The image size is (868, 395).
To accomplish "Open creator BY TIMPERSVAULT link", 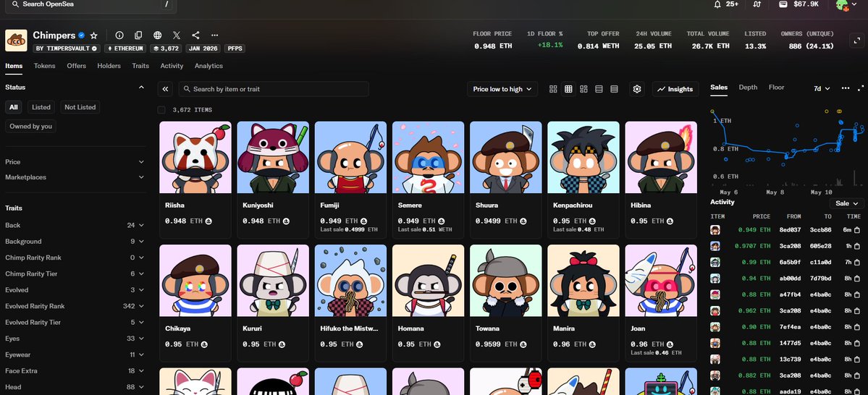I will pos(67,48).
